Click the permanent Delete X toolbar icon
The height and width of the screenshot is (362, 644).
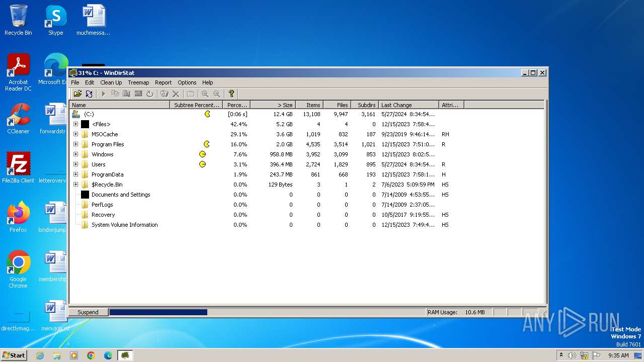click(176, 94)
